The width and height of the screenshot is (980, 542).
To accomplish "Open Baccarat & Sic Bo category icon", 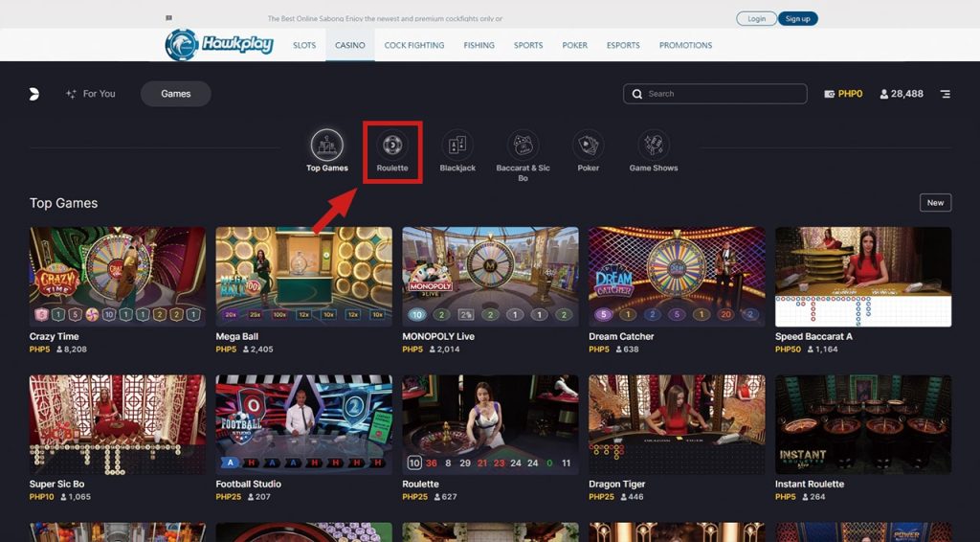I will [x=523, y=145].
